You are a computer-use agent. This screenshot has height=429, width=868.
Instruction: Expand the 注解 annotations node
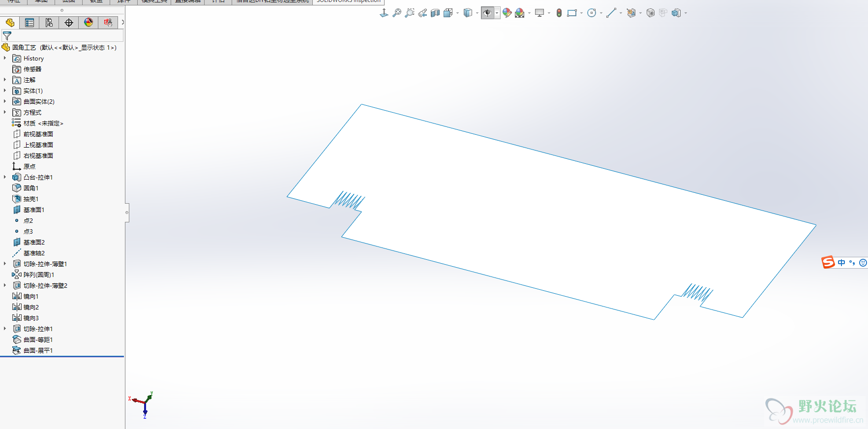pyautogui.click(x=5, y=80)
